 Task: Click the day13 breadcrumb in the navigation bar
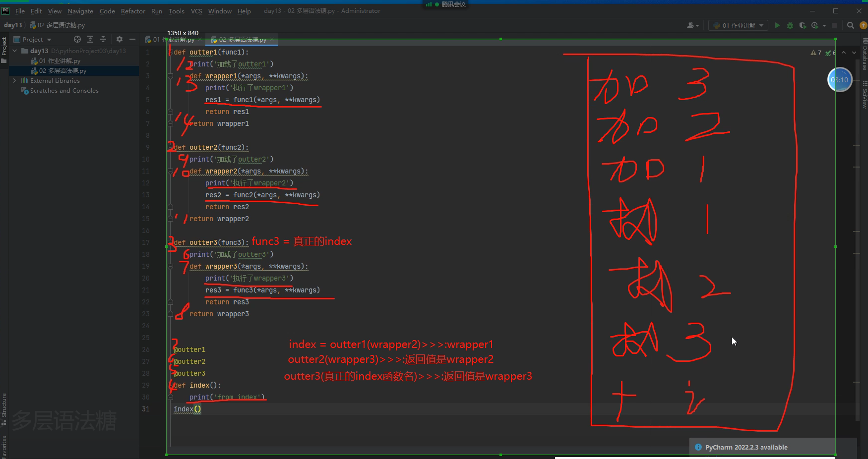click(x=13, y=25)
